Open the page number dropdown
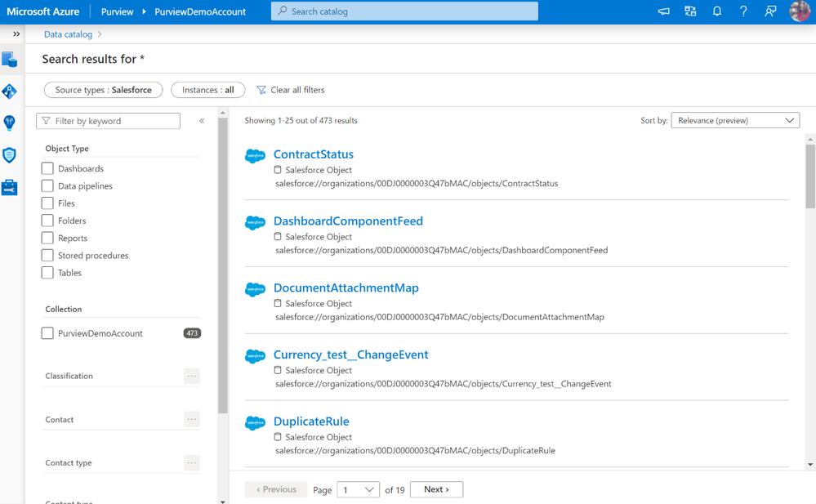The width and height of the screenshot is (816, 504). 358,489
